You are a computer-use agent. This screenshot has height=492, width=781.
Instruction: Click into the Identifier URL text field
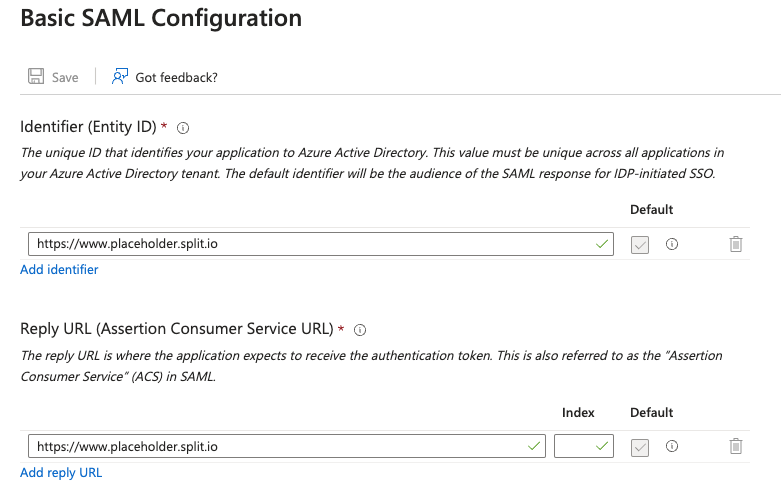pyautogui.click(x=300, y=243)
